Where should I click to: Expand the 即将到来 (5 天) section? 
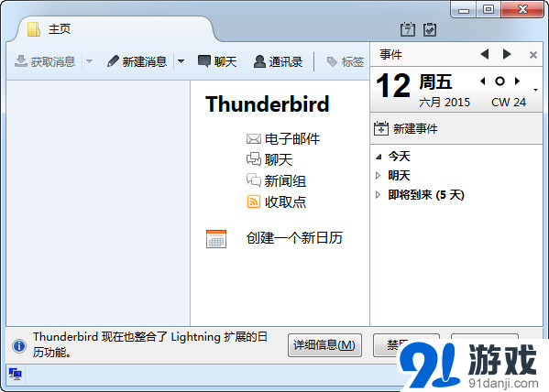pyautogui.click(x=378, y=194)
